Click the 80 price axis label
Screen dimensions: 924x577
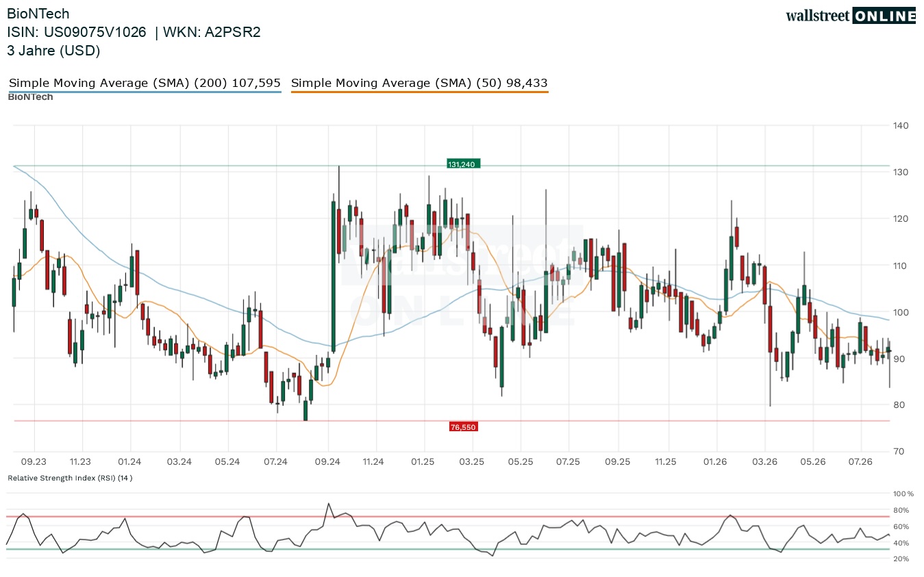[x=898, y=405]
